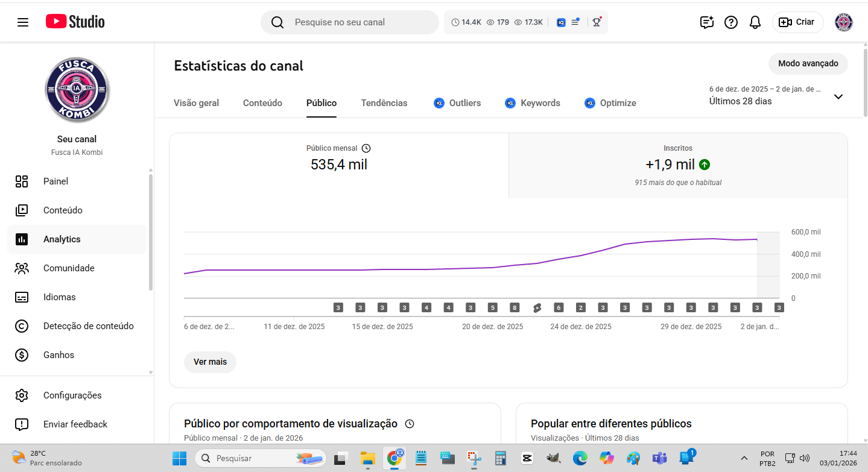Click the send feedback comment icon in header
Image resolution: width=868 pixels, height=472 pixels.
(x=706, y=22)
